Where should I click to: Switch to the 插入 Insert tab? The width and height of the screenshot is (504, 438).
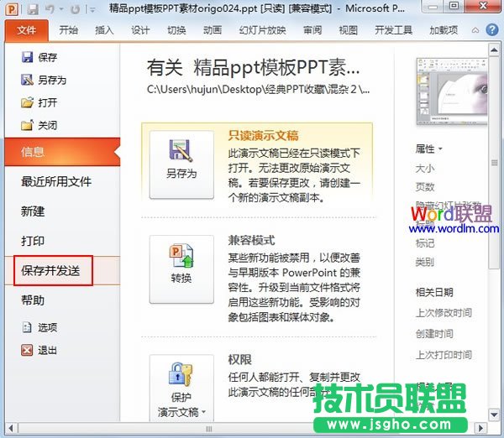(104, 30)
